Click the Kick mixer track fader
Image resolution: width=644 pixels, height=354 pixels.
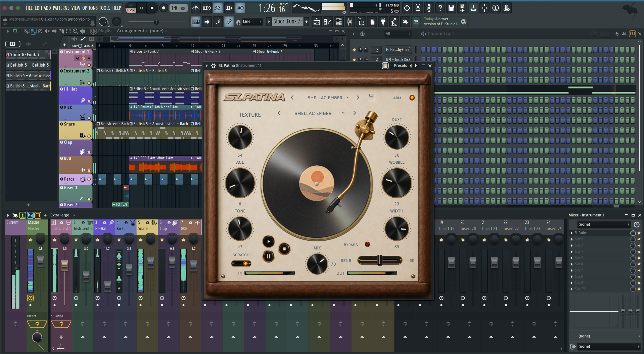click(129, 269)
